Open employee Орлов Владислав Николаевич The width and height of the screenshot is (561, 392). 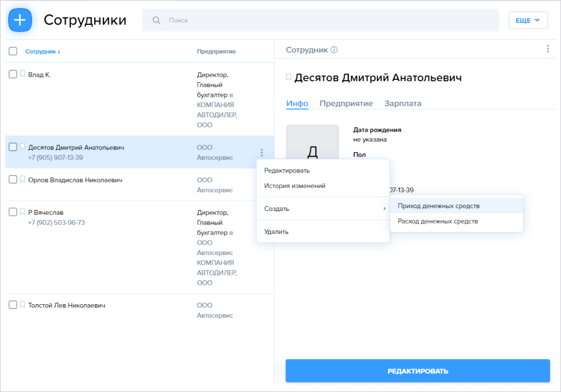pyautogui.click(x=75, y=180)
